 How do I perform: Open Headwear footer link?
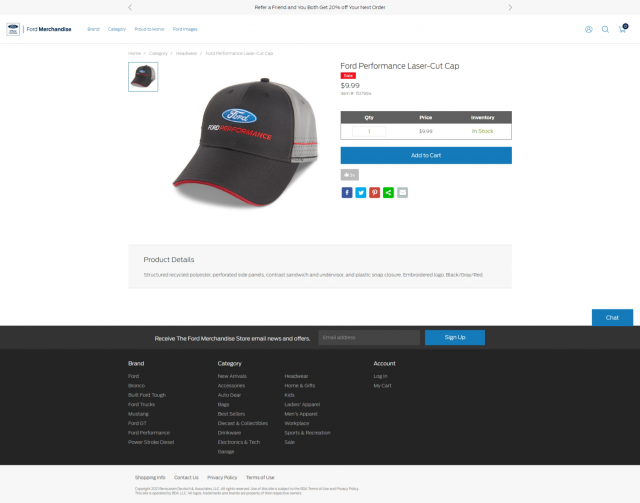(x=296, y=376)
